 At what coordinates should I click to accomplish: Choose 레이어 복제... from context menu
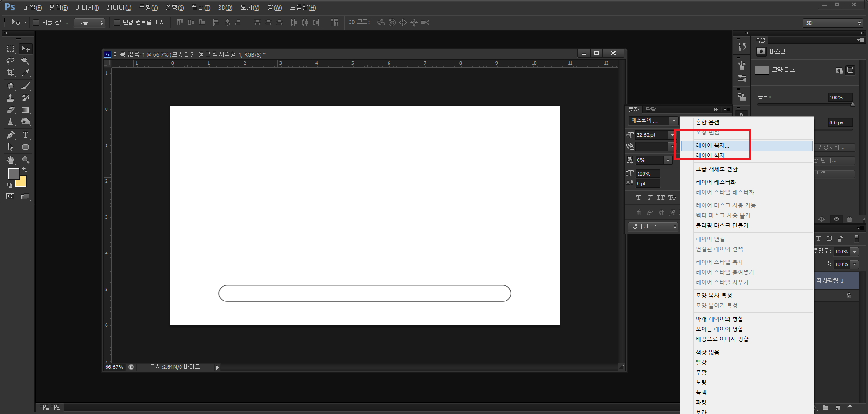[x=746, y=145]
